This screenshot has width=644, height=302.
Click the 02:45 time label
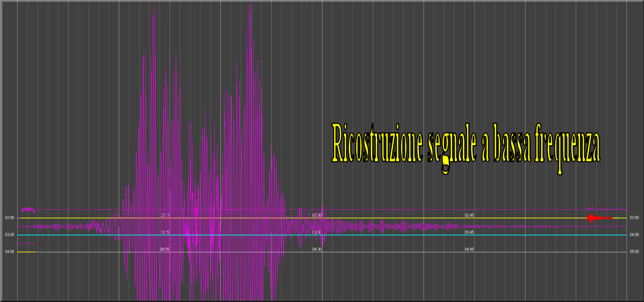[x=469, y=215]
